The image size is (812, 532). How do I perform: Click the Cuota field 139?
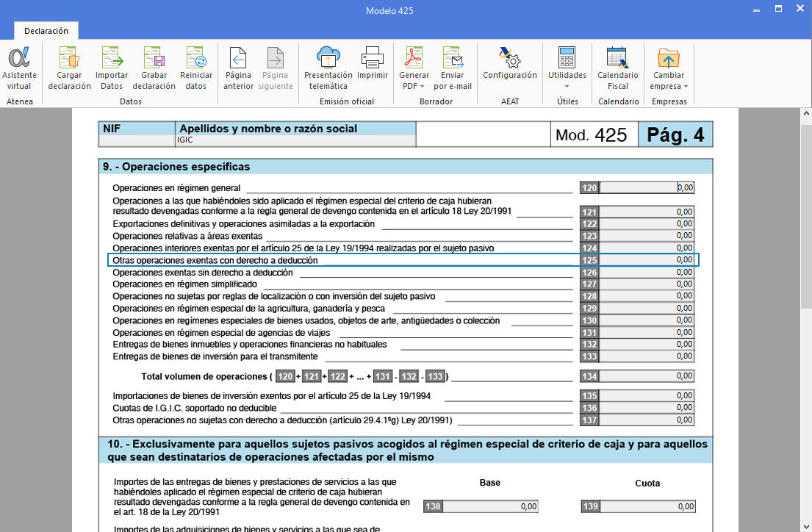[x=647, y=506]
